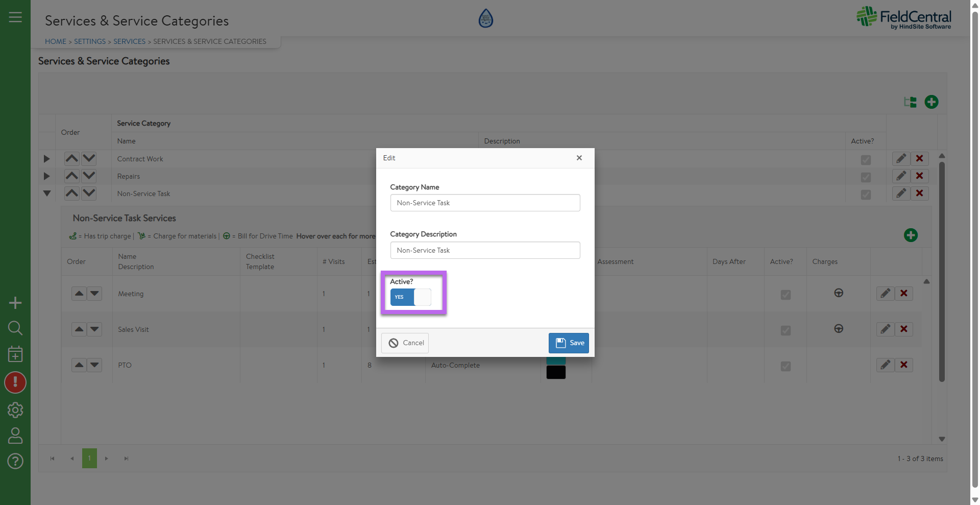Viewport: 980px width, 505px height.
Task: Click pencil edit icon for Contract Work
Action: click(x=901, y=159)
